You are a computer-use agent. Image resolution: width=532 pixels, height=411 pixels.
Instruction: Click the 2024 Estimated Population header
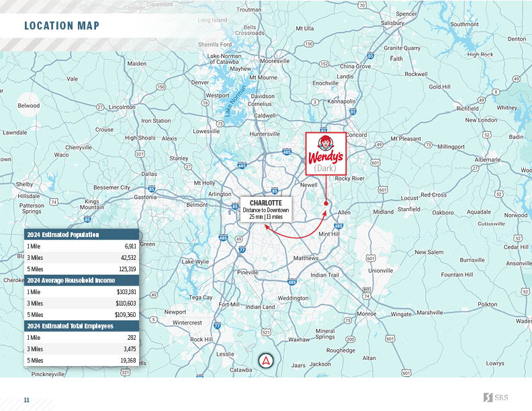81,234
